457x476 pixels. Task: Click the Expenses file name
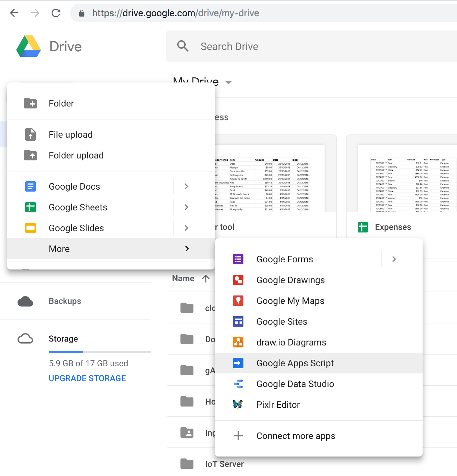[393, 227]
